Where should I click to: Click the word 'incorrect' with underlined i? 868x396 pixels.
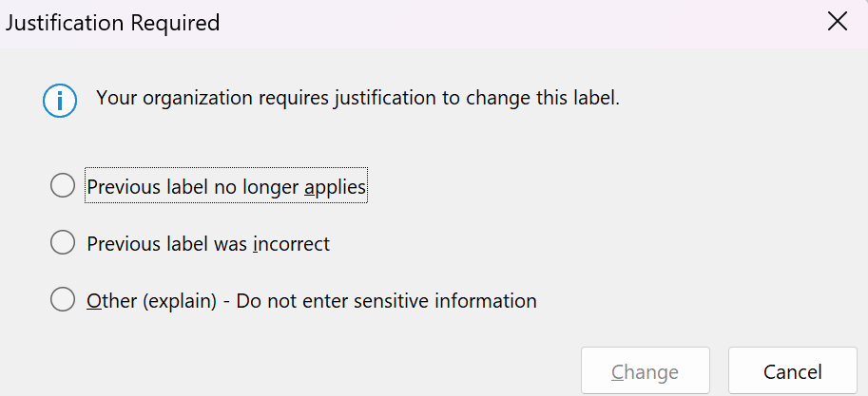point(291,243)
